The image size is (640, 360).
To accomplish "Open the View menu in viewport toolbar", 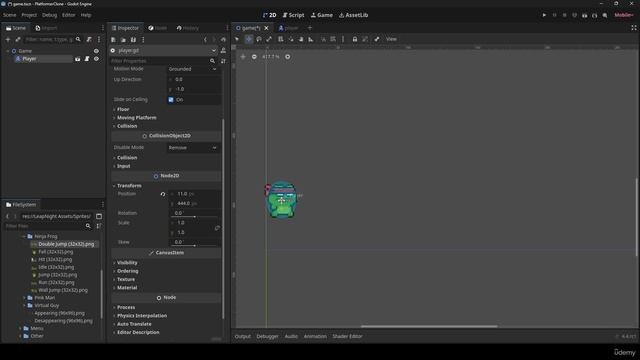I will tap(391, 39).
